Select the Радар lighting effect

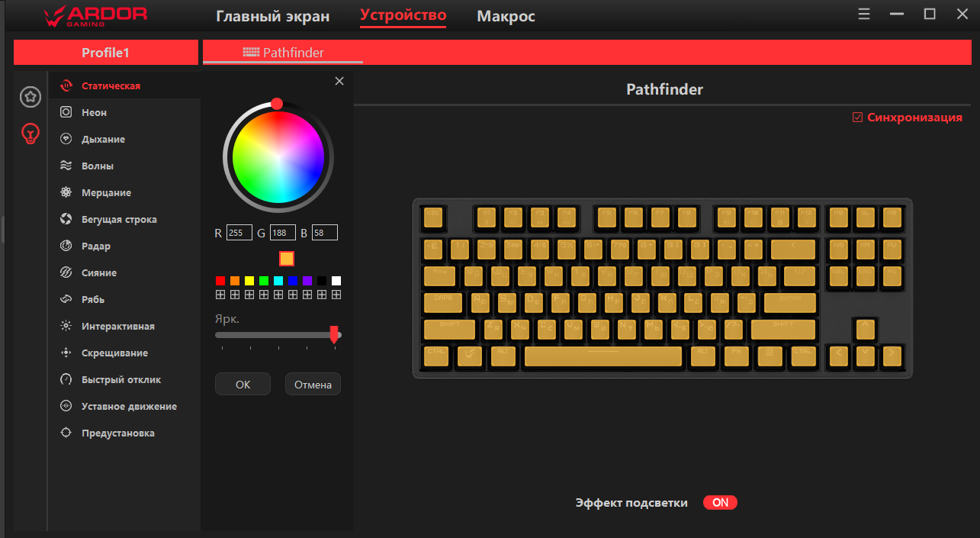click(95, 246)
